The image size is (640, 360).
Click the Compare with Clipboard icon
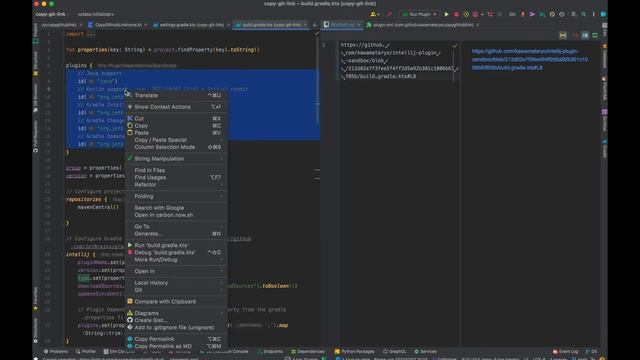(x=130, y=301)
